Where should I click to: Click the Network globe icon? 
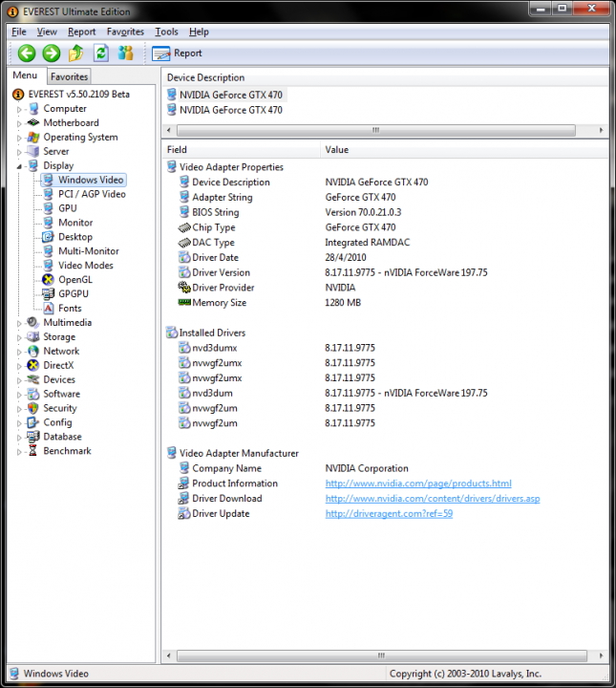(32, 351)
